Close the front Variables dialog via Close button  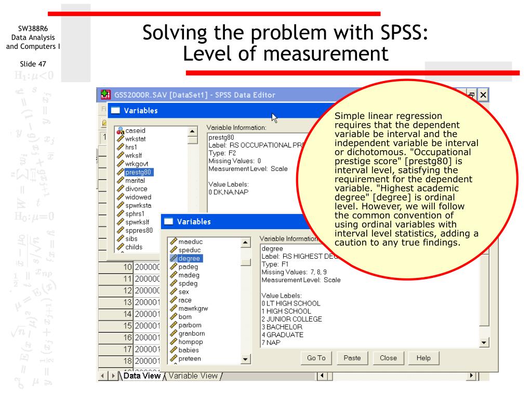[388, 358]
